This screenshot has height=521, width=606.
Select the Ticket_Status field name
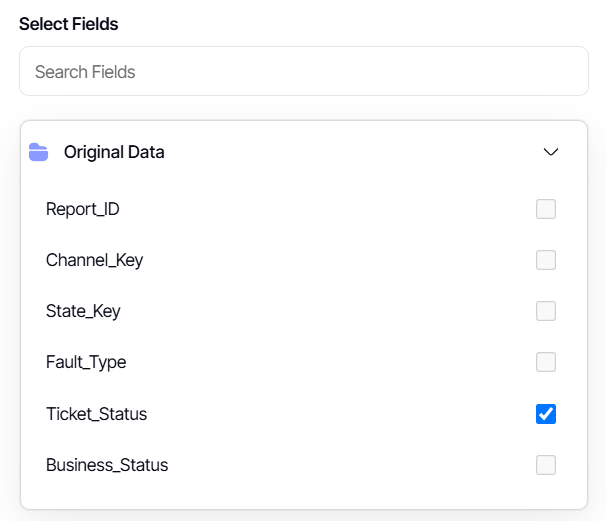96,414
